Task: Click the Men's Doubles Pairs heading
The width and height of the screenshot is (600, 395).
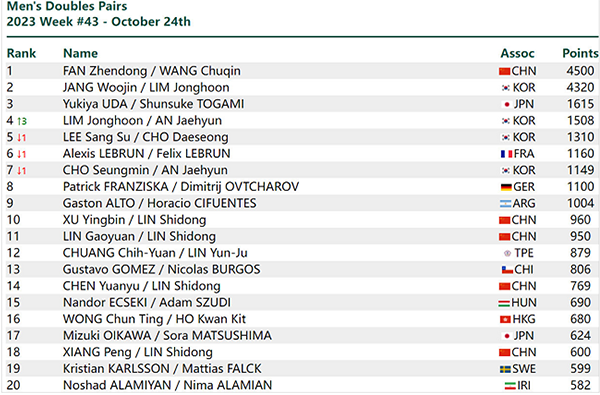Action: [x=67, y=6]
